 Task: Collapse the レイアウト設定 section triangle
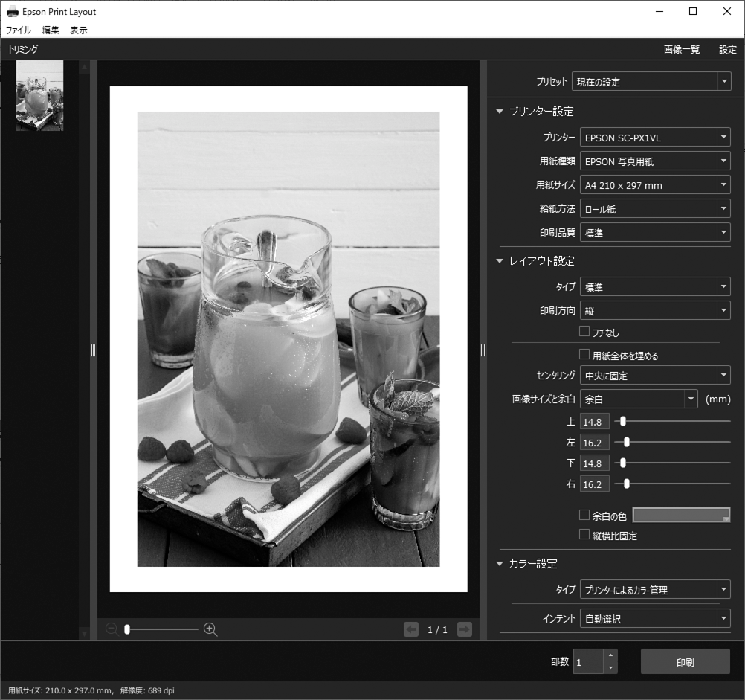click(500, 261)
